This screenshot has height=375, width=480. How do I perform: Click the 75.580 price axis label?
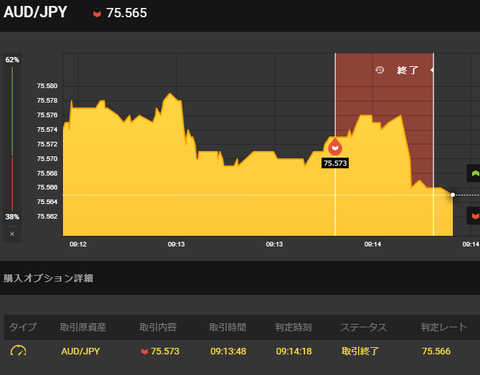(x=47, y=86)
